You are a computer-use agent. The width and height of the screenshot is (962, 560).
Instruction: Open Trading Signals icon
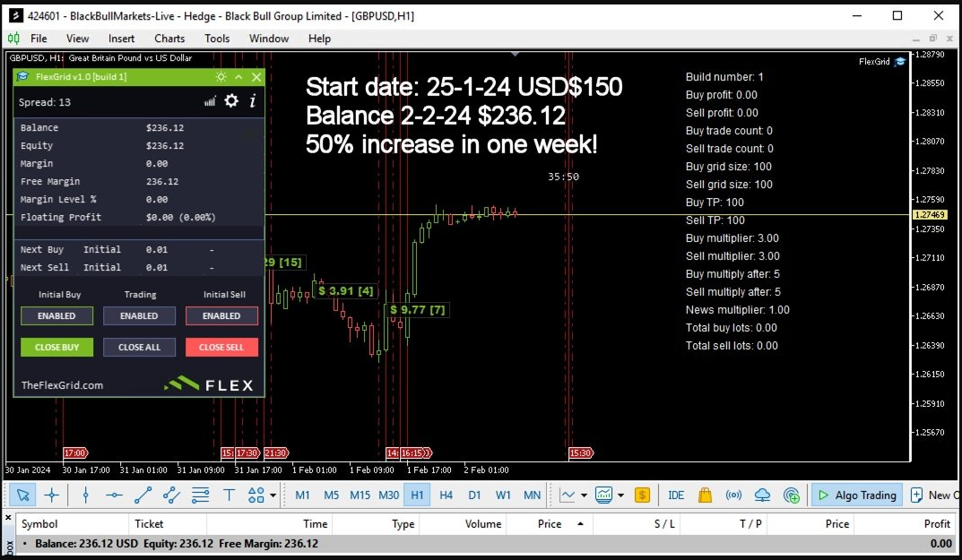(x=733, y=495)
